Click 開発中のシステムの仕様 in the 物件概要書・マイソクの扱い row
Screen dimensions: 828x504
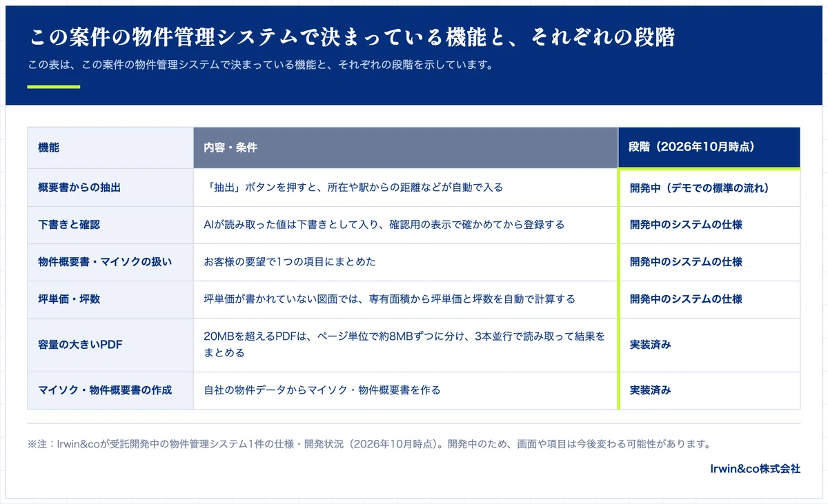[x=686, y=262]
